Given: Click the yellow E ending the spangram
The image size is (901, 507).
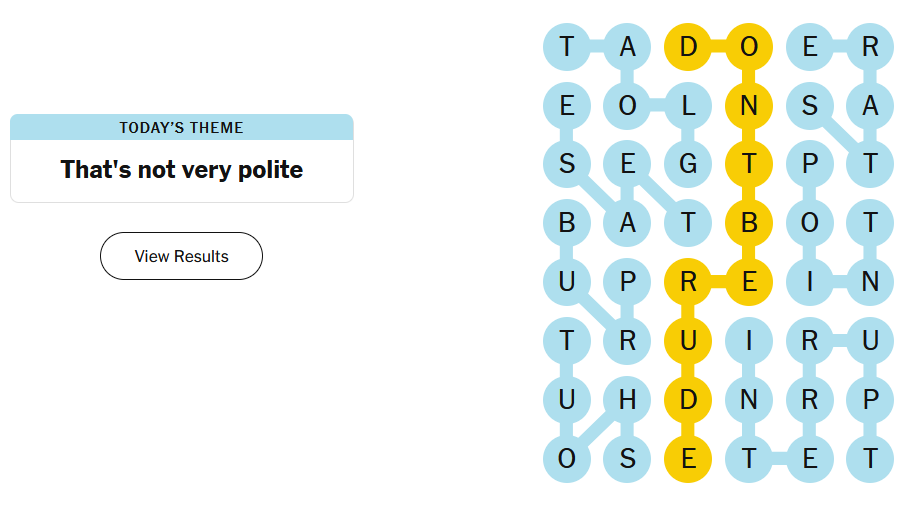Looking at the screenshot, I should point(688,459).
